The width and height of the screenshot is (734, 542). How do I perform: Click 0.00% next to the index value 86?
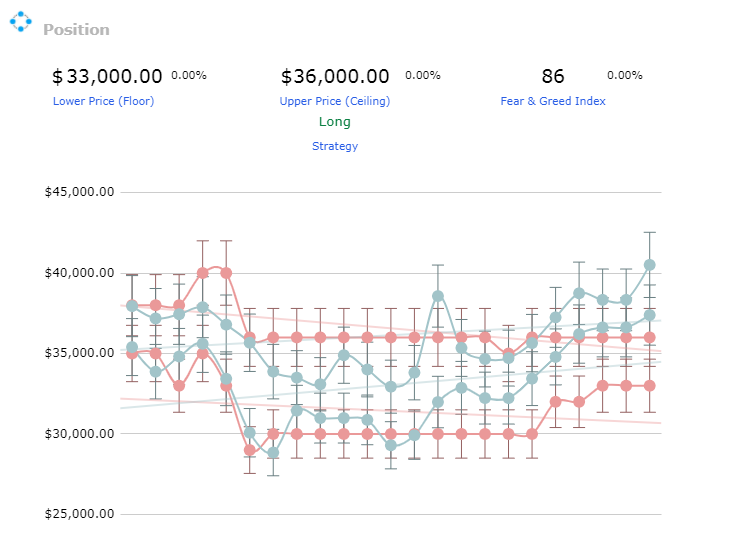[624, 75]
